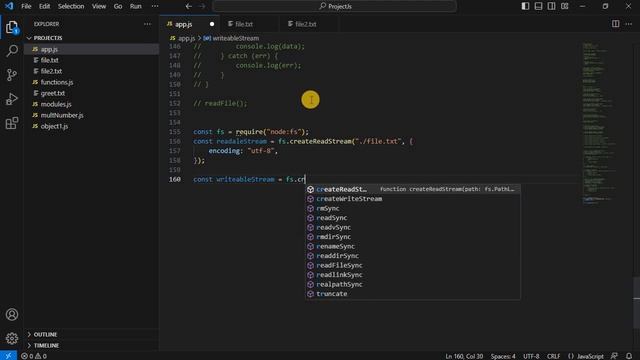Open file2.txt in the Explorer tree
The image size is (640, 360).
pos(91,71)
